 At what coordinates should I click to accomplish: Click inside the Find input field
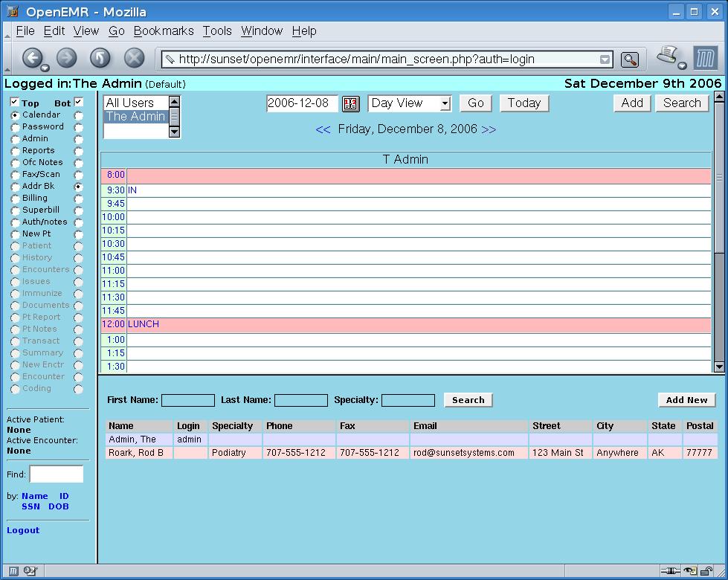click(x=56, y=474)
